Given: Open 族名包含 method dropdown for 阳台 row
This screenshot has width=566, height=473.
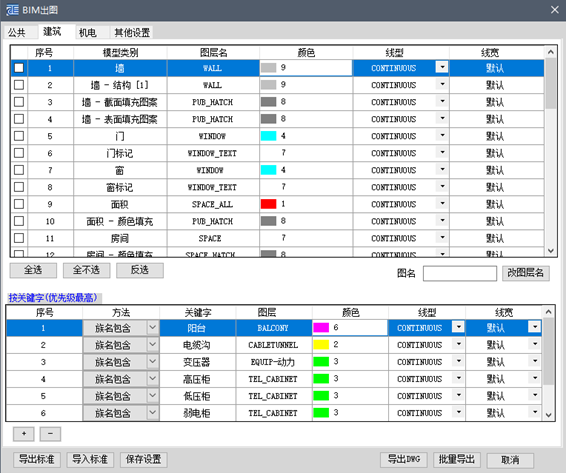Looking at the screenshot, I should click(152, 328).
